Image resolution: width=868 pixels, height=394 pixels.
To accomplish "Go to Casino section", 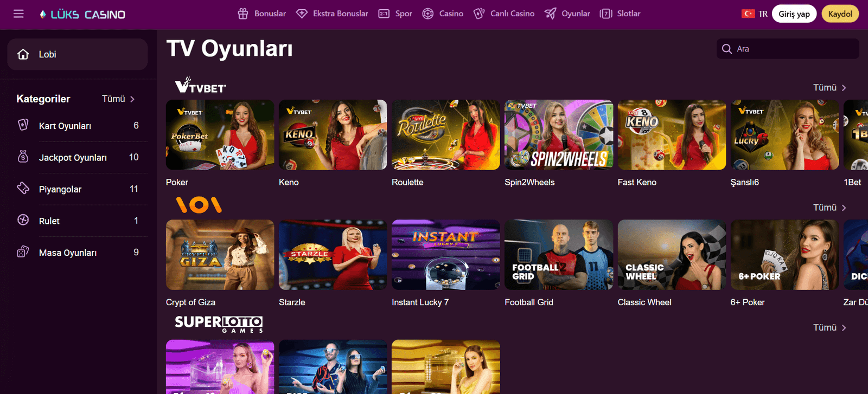I will (443, 14).
